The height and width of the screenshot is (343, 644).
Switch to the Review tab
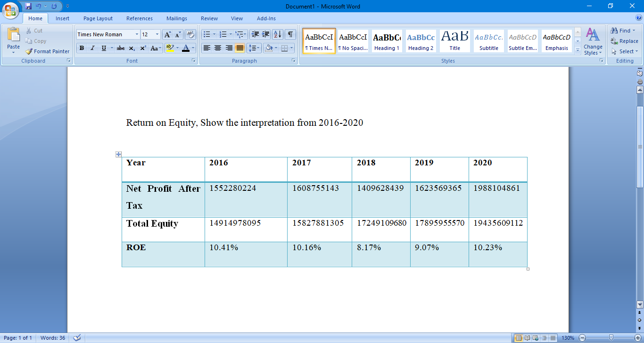[x=209, y=18]
